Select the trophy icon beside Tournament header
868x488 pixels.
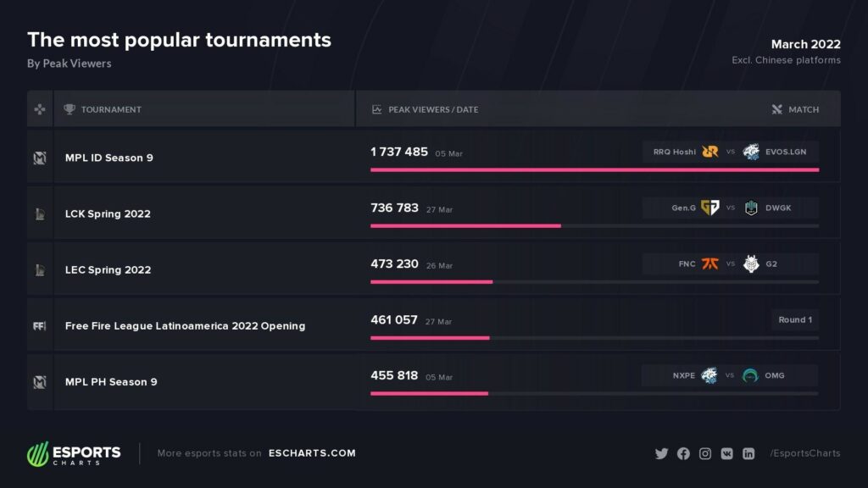(x=70, y=109)
